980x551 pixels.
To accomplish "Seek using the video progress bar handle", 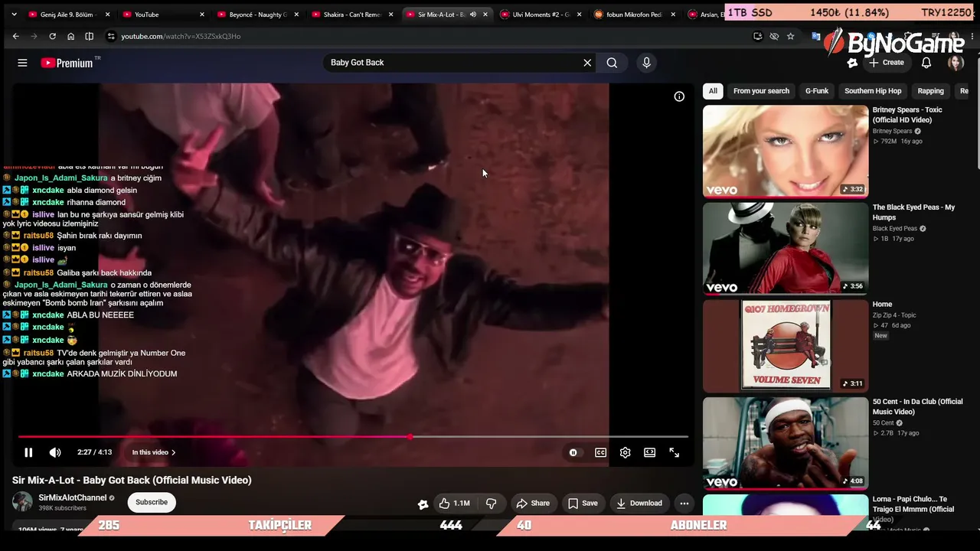I will tap(410, 437).
